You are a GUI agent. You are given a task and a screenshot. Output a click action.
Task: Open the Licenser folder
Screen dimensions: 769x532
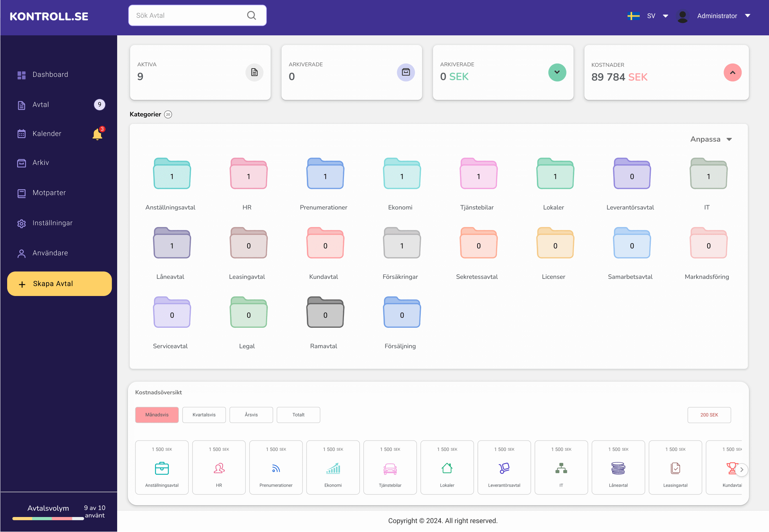pos(555,243)
